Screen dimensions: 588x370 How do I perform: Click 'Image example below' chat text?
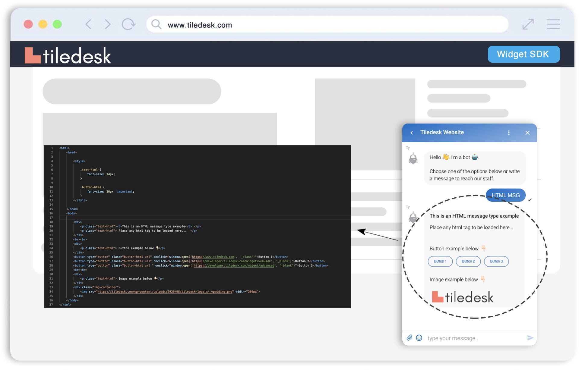[454, 280]
